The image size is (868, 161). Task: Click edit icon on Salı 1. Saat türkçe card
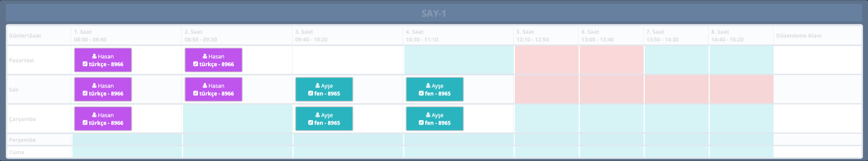(x=85, y=93)
